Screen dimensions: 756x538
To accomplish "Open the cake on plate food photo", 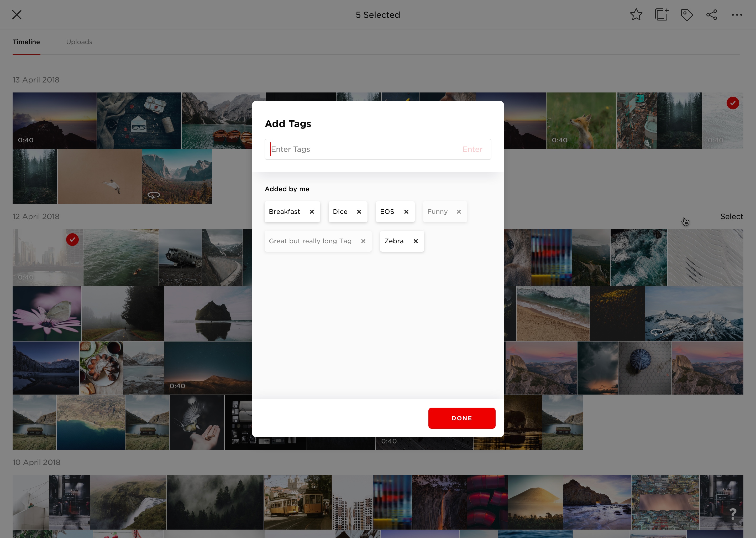I will click(101, 368).
